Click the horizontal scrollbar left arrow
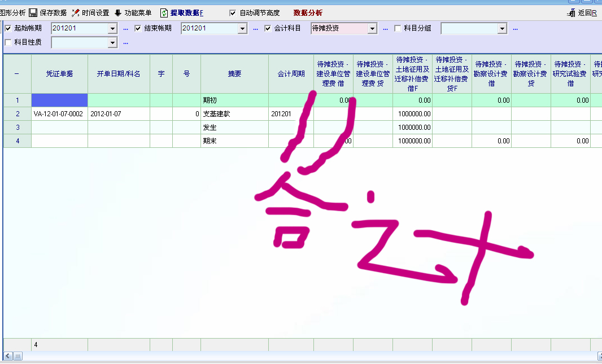The width and height of the screenshot is (602, 364). point(7,356)
